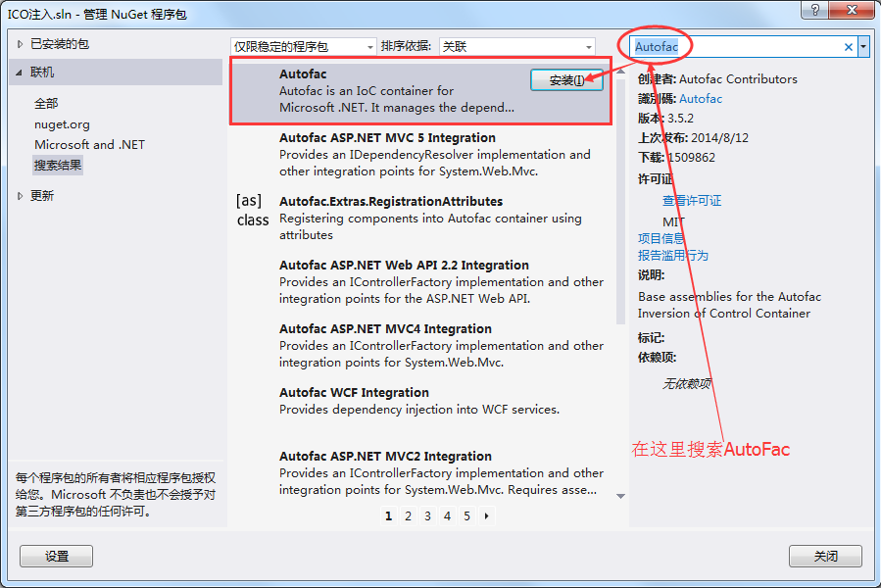This screenshot has width=881, height=588.
Task: Click the 2014/8/12 release date
Action: pos(719,138)
